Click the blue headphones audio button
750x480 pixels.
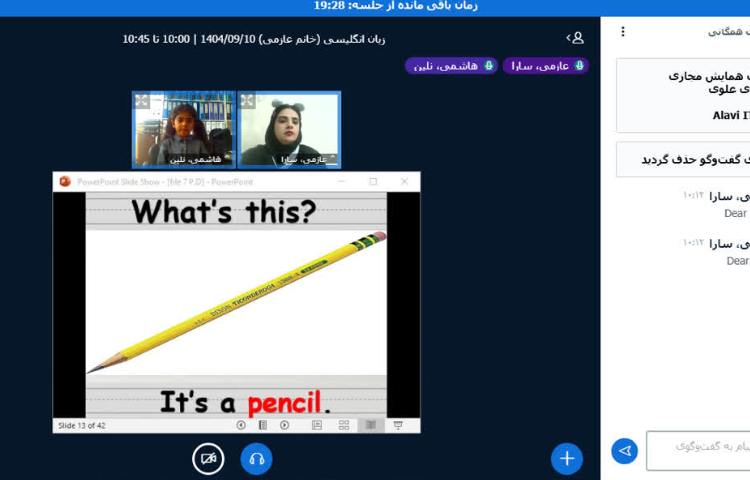point(256,458)
